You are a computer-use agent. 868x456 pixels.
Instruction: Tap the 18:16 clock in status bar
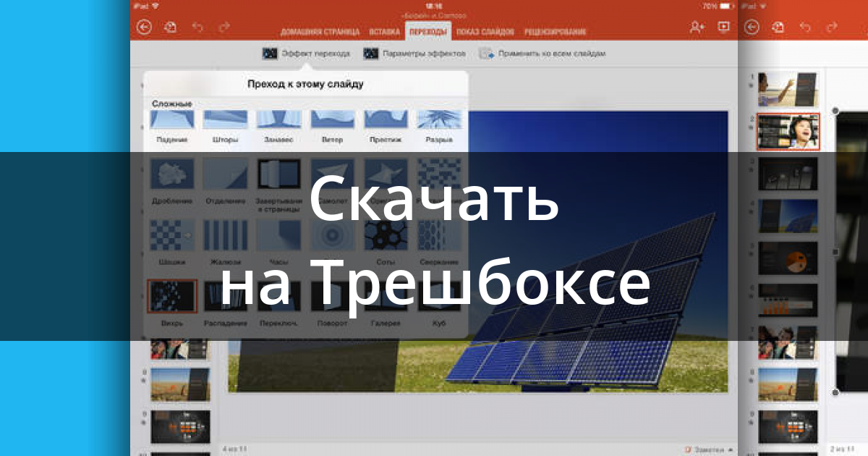(x=434, y=5)
